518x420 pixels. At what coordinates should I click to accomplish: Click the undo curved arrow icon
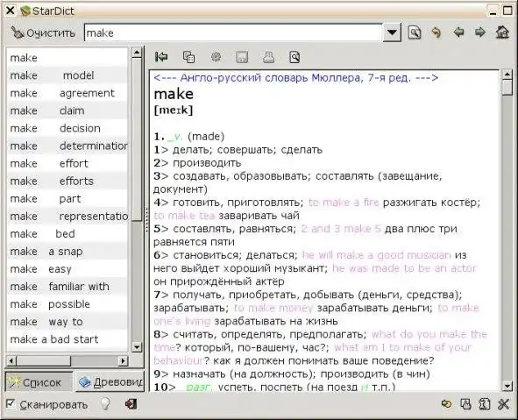tap(436, 32)
